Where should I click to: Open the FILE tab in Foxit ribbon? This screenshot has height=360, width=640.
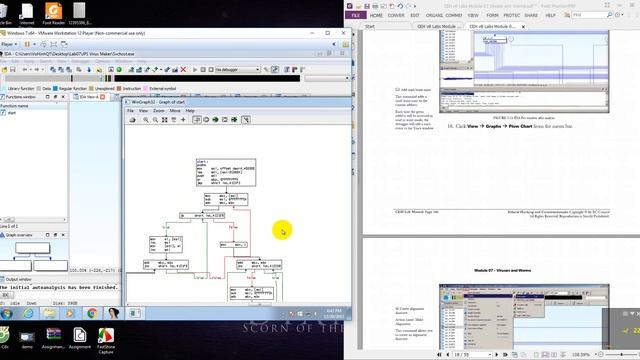point(356,15)
